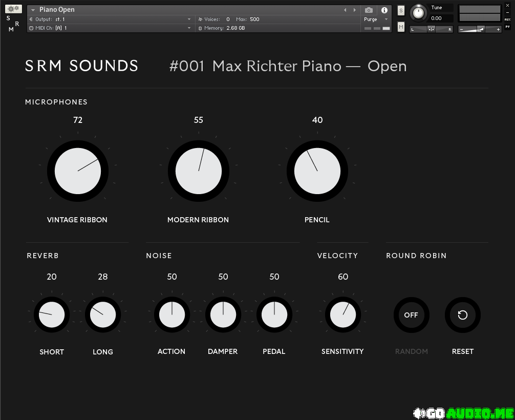Click the volume minus icon

click(461, 30)
